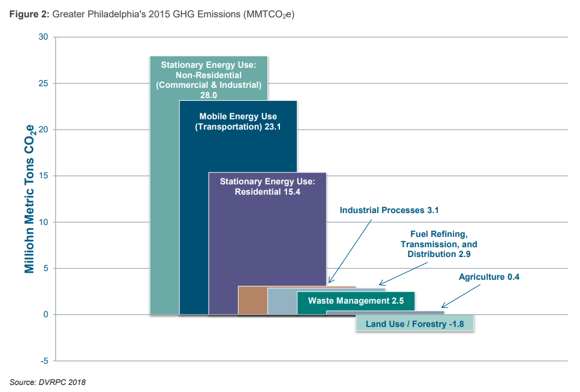Click the y-axis value 30
Image resolution: width=580 pixels, height=392 pixels.
click(x=43, y=37)
